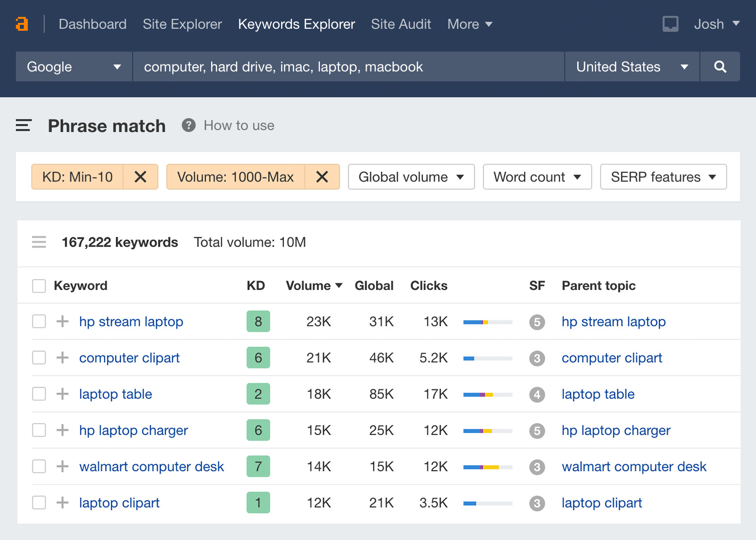756x540 pixels.
Task: Open the notifications inbox icon
Action: coord(670,24)
